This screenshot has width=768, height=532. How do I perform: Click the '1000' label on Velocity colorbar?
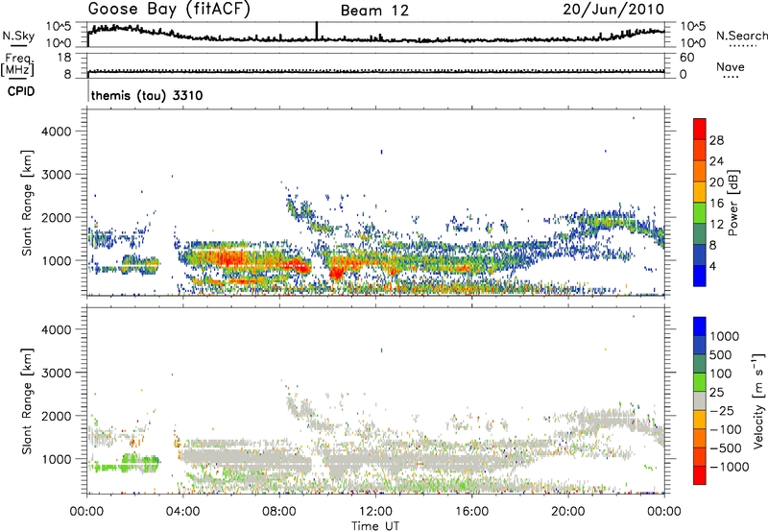[725, 336]
